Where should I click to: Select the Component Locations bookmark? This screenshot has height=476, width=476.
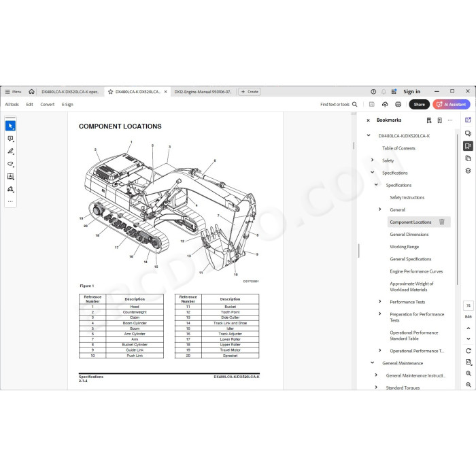411,222
